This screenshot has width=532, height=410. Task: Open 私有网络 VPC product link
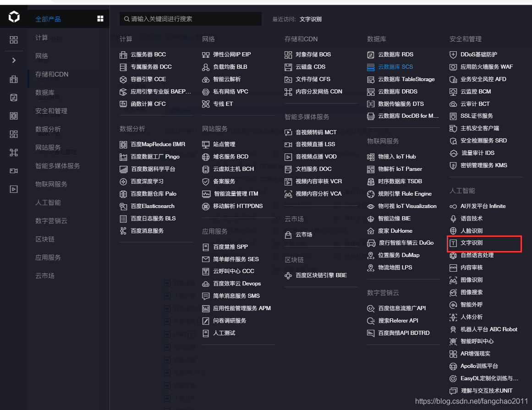pos(230,92)
